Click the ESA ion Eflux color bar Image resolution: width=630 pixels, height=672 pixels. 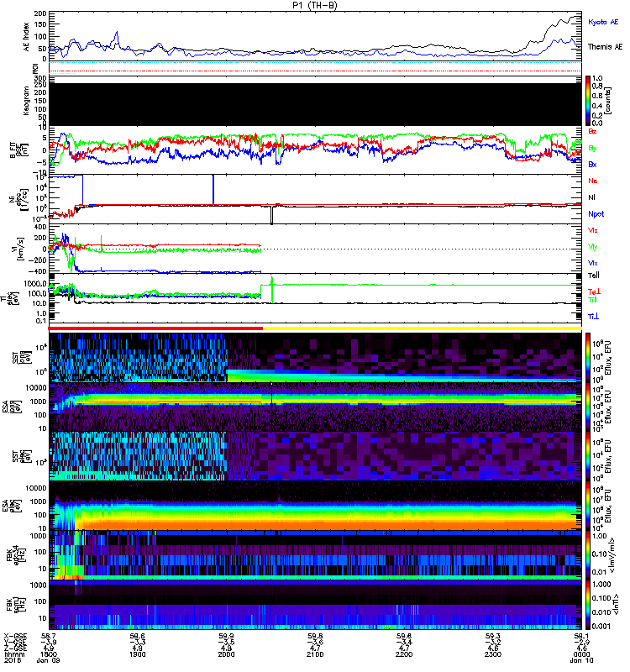click(588, 407)
